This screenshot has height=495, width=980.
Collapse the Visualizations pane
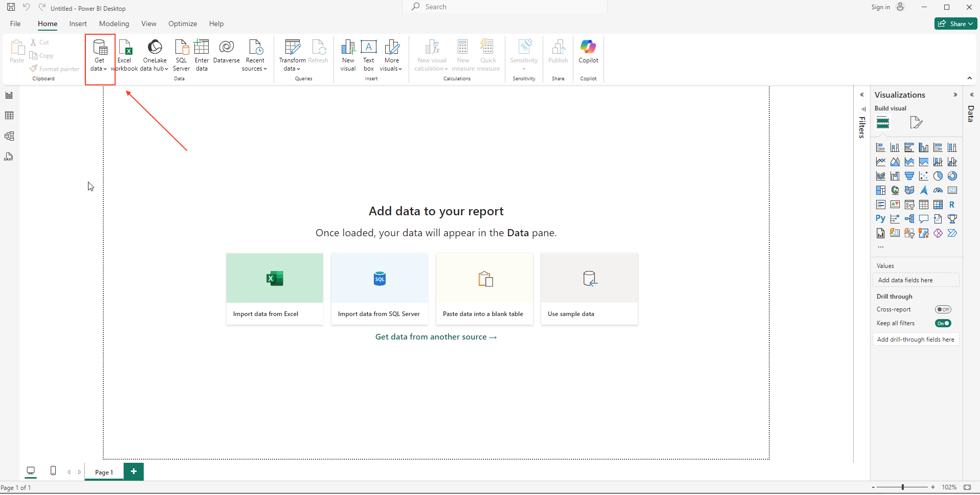pyautogui.click(x=954, y=95)
